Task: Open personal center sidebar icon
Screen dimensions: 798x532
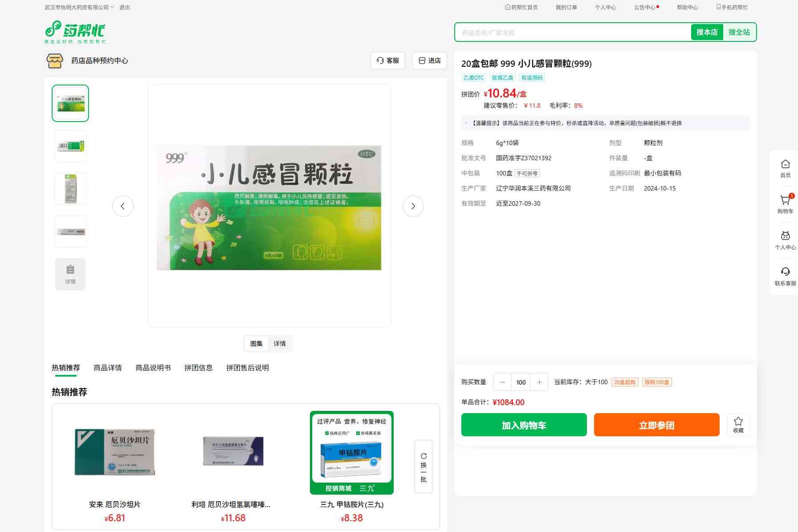Action: (785, 236)
